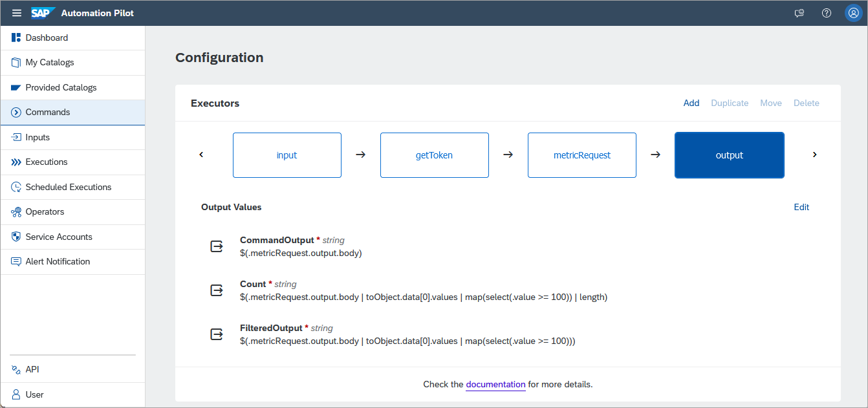Click the SAP logo
The image size is (868, 408).
point(42,13)
